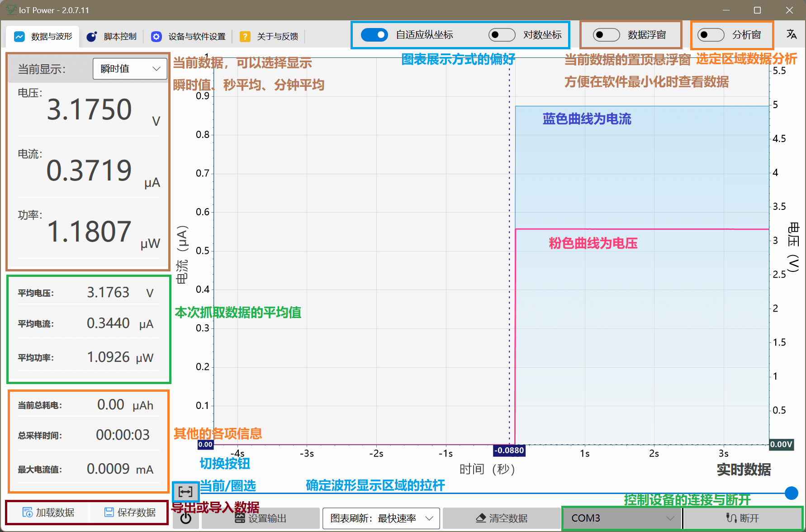Open the 设备与软件设置 tab
This screenshot has height=532, width=806.
coord(189,37)
